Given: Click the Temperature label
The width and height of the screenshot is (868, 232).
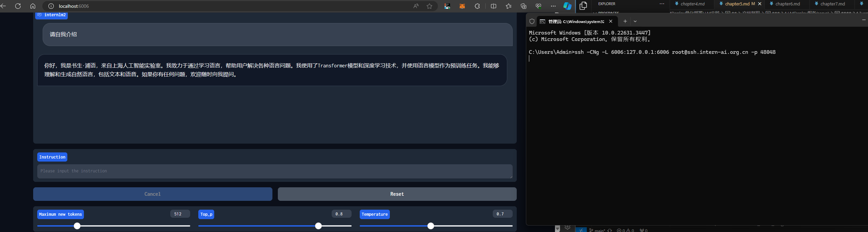Looking at the screenshot, I should [375, 214].
